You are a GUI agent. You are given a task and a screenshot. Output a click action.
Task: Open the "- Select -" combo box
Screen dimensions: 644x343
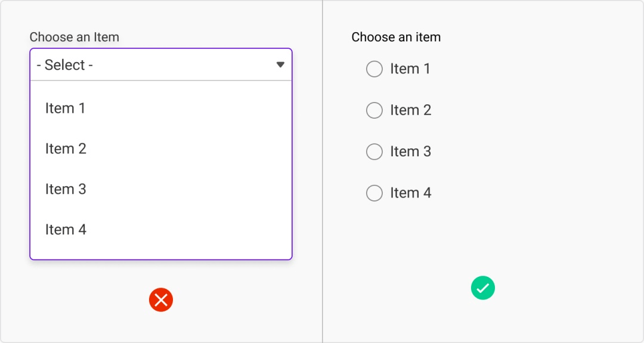pyautogui.click(x=161, y=64)
